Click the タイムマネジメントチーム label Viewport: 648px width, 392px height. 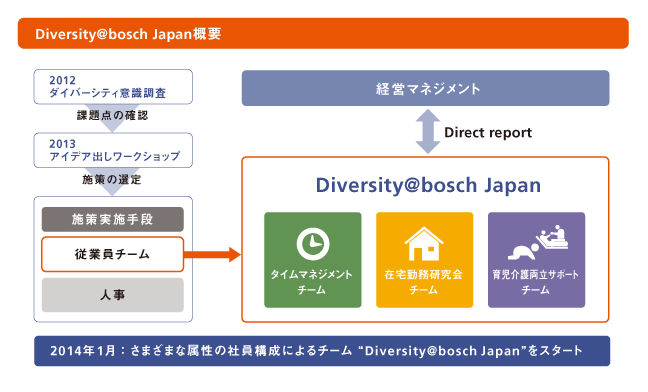(312, 282)
